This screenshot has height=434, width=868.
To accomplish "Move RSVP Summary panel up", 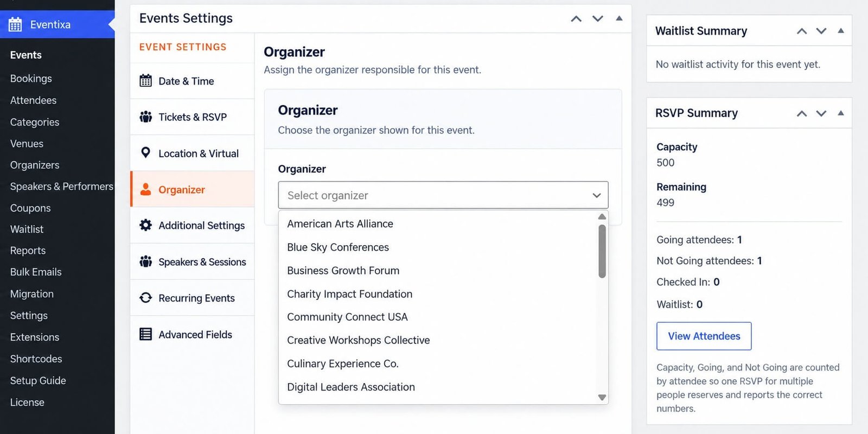I will [x=802, y=113].
